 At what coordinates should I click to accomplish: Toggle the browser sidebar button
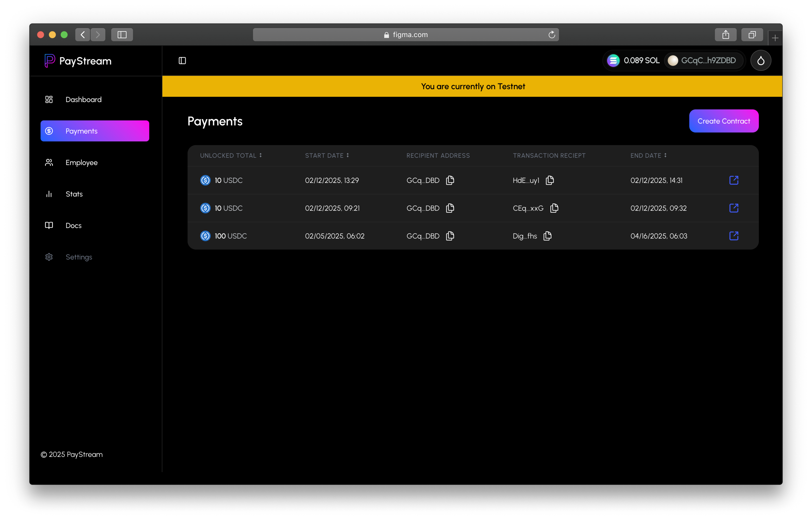122,35
